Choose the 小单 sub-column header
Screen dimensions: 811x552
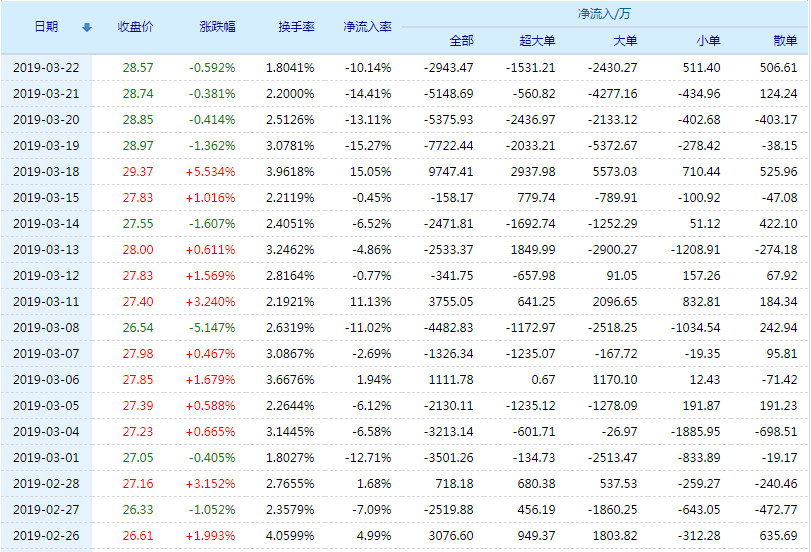coord(707,41)
